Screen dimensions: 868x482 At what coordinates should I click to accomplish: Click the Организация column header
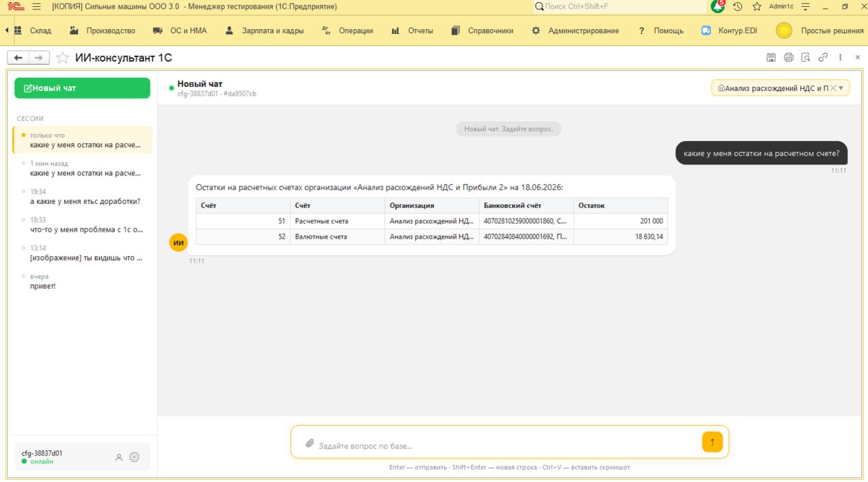[x=432, y=205]
